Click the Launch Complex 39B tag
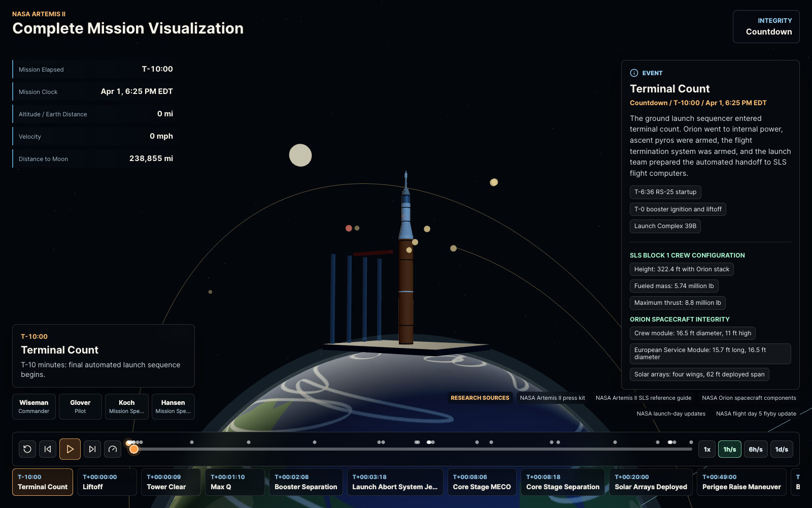Image resolution: width=812 pixels, height=508 pixels. pos(665,226)
